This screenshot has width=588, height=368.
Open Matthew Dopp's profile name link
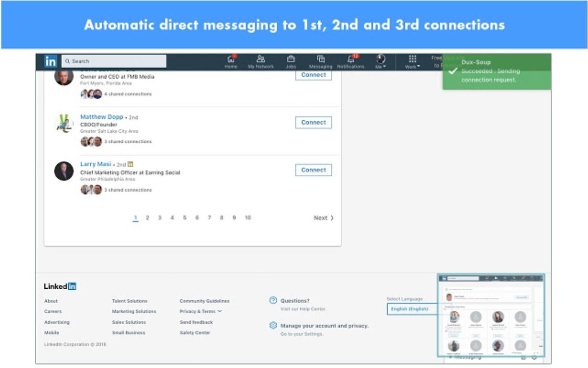[x=101, y=117]
